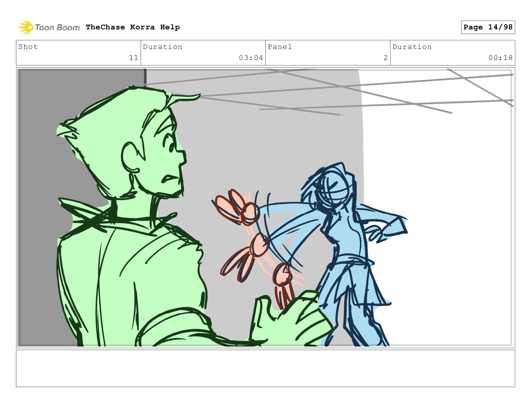The image size is (532, 411).
Task: Select the panel number "2"
Action: pyautogui.click(x=386, y=58)
